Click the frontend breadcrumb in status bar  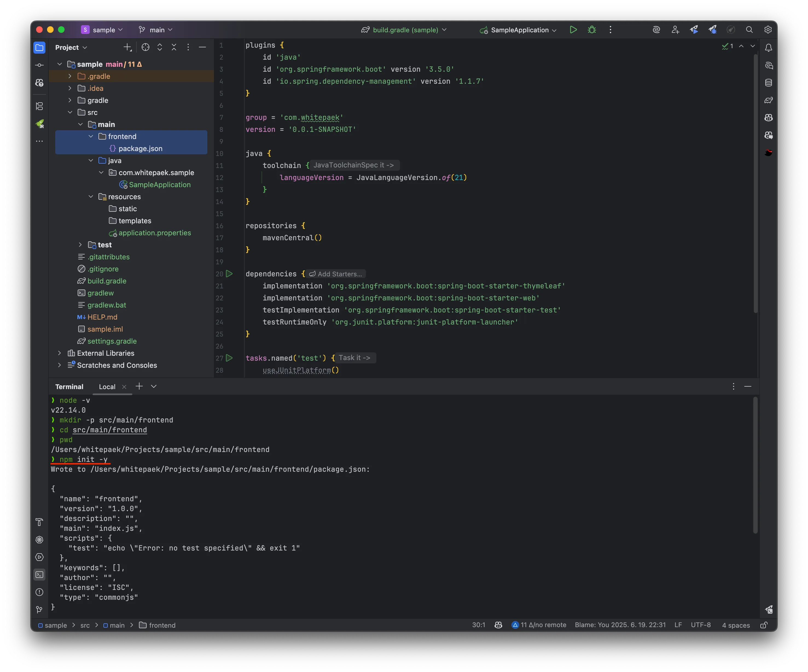(x=157, y=625)
